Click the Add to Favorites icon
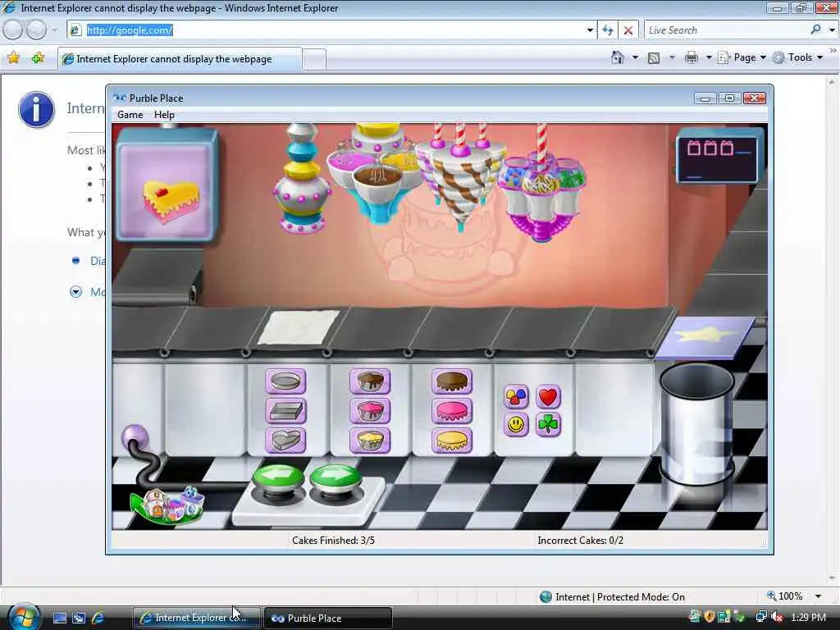Screen dimensions: 840x630 point(38,58)
